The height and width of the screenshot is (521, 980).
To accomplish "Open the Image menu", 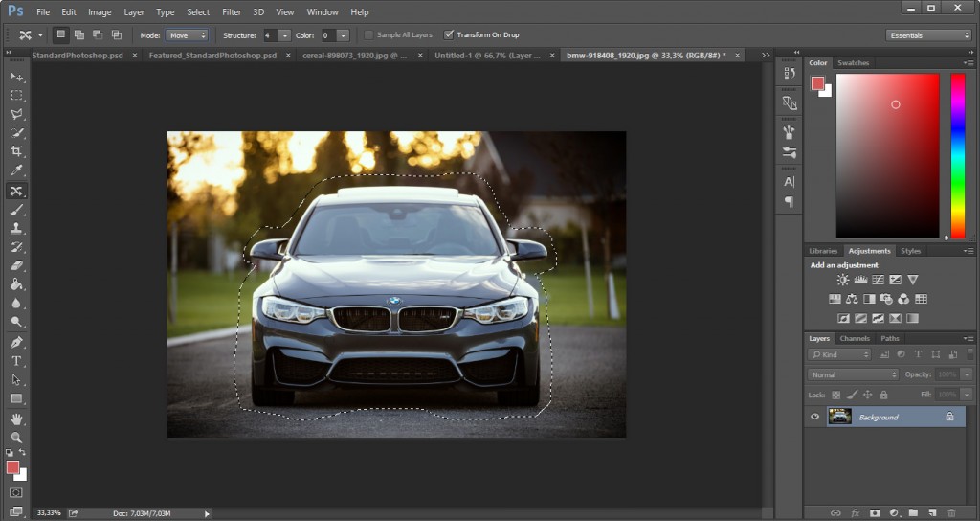I will [100, 11].
